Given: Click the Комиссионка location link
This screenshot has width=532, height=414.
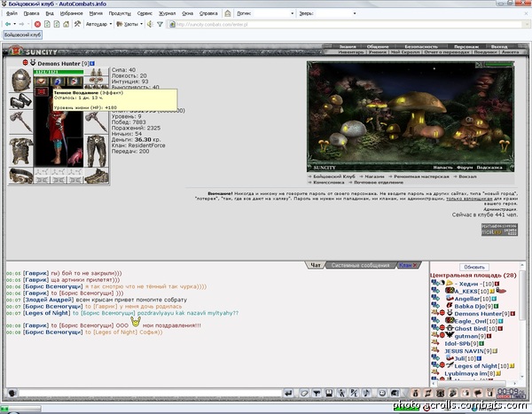Looking at the screenshot, I should 328,183.
